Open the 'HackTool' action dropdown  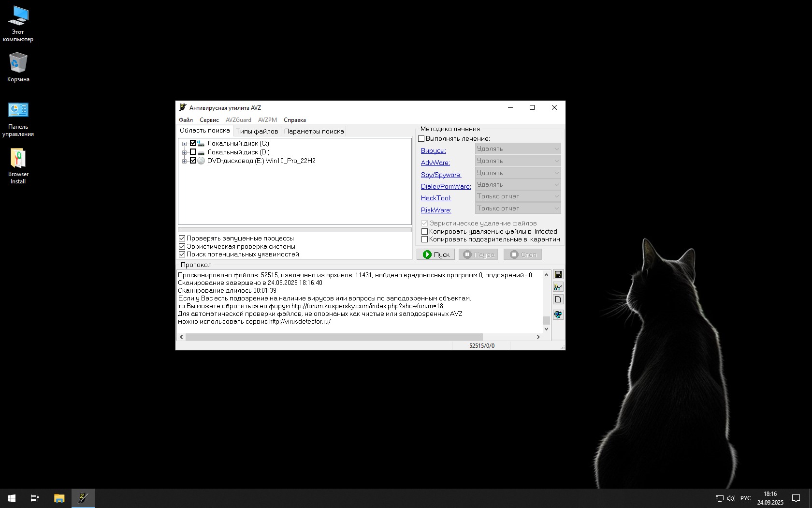pyautogui.click(x=518, y=196)
